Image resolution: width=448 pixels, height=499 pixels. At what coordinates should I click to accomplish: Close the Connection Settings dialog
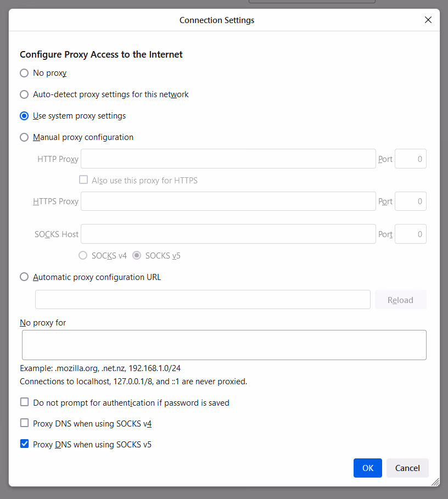tap(428, 20)
